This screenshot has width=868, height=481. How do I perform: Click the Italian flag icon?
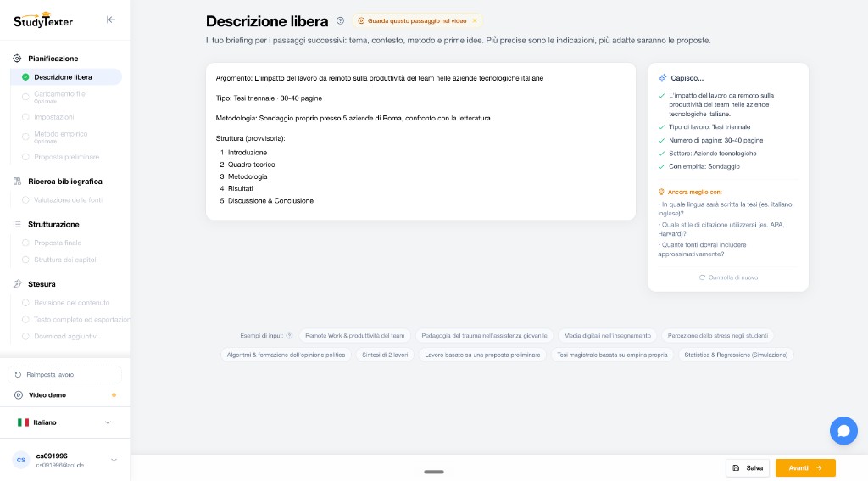[23, 422]
